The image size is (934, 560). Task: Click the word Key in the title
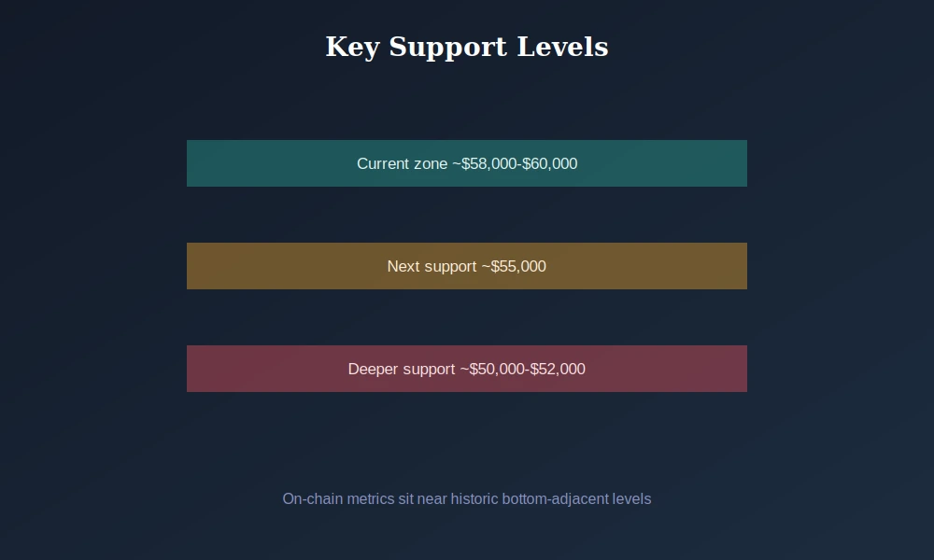point(352,48)
